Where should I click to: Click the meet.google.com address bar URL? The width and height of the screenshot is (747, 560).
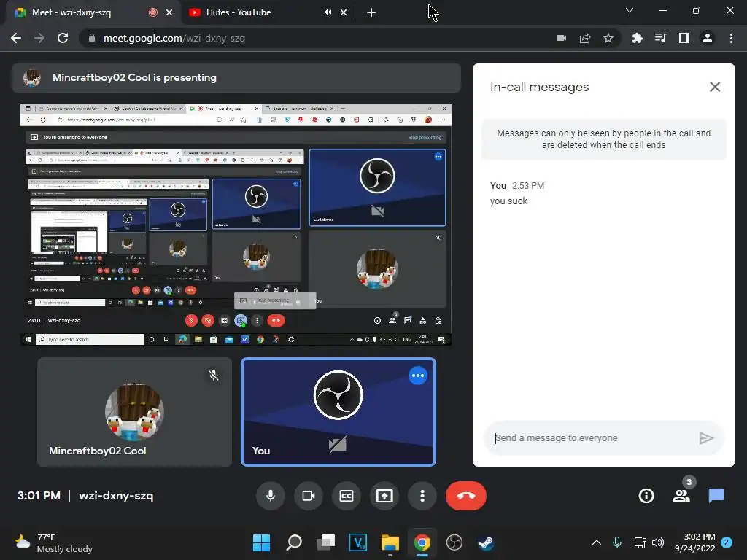click(174, 38)
